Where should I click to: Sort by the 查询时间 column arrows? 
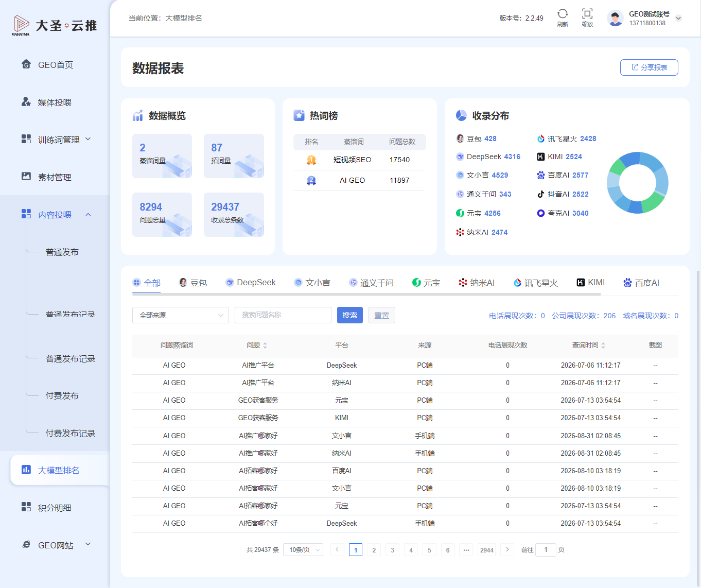click(603, 345)
